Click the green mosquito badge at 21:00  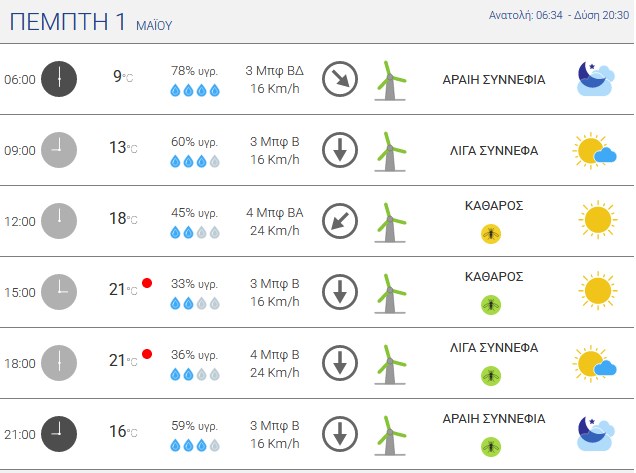pos(491,447)
